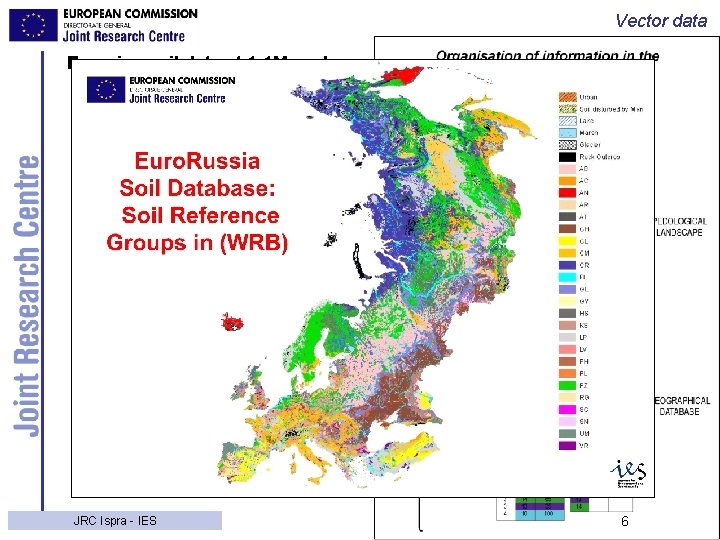Select the black Rock Outcrop legend swatch
The width and height of the screenshot is (720, 540).
tap(568, 157)
